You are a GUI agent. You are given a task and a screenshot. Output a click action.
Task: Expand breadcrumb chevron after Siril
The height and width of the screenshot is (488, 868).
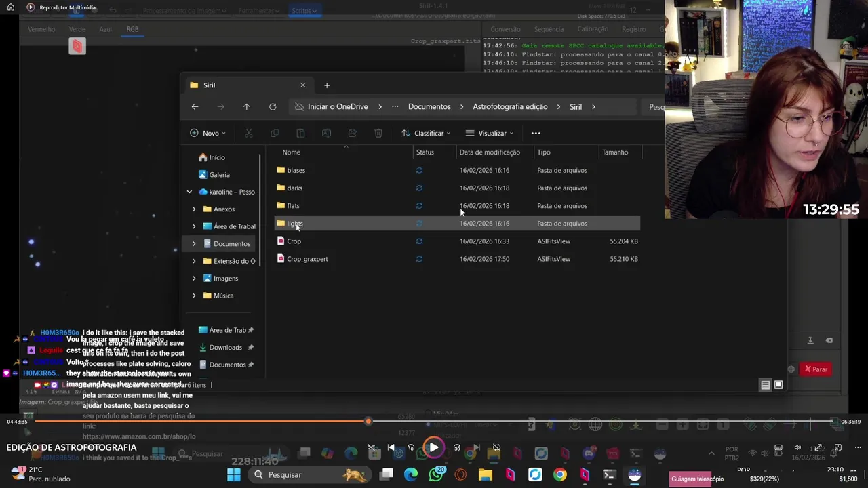click(x=593, y=106)
